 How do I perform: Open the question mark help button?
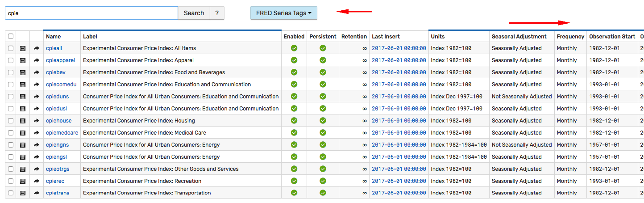point(217,13)
